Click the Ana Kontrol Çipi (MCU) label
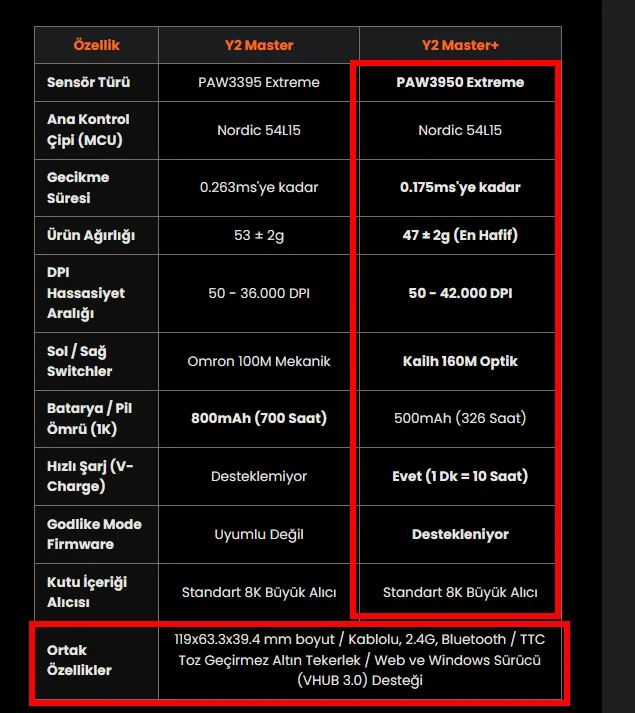Image resolution: width=635 pixels, height=713 pixels. click(88, 130)
